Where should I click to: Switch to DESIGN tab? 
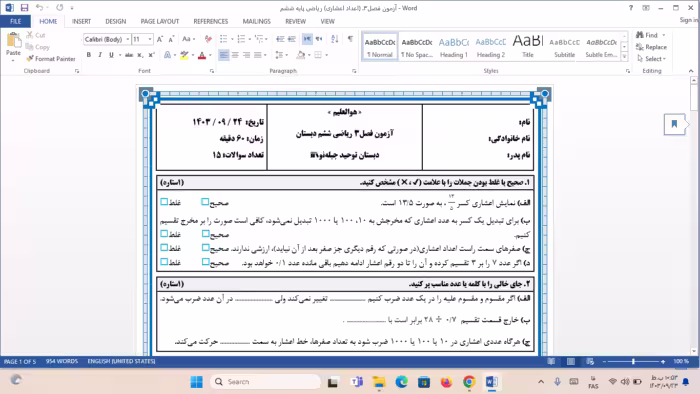116,21
